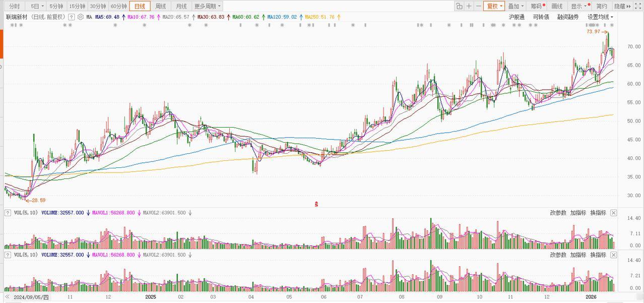Click VOLUME:32557.000 in first VOL panel
Image resolution: width=644 pixels, height=303 pixels.
pyautogui.click(x=62, y=213)
